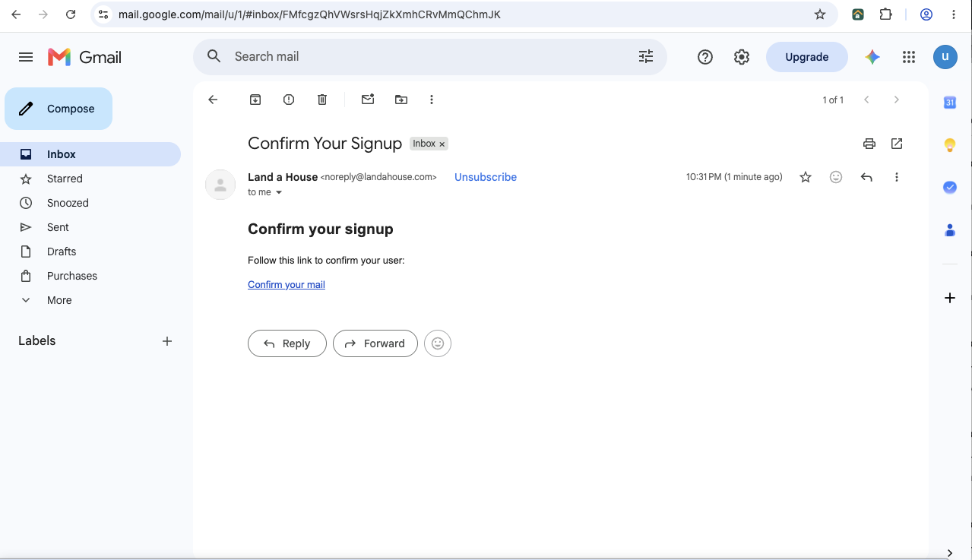Open the Purchases category
The width and height of the screenshot is (972, 560).
90,276
